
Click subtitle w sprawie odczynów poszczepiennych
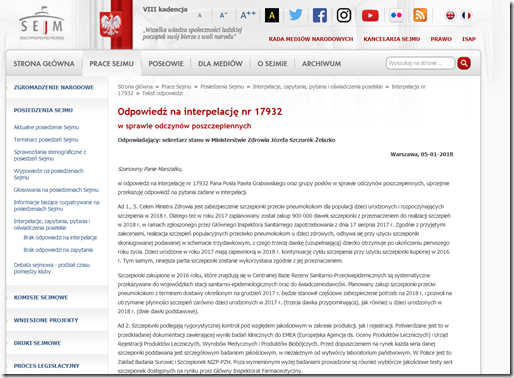coord(184,126)
